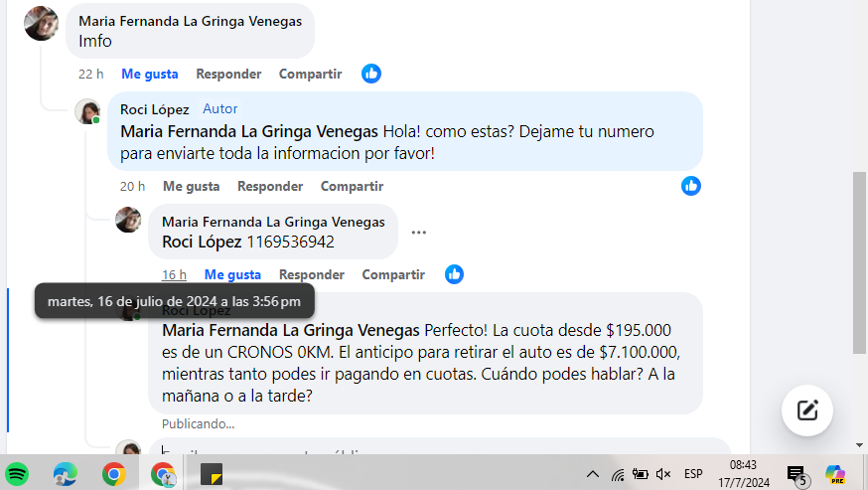868x490 pixels.
Task: Toggle the muted volume icon
Action: (x=663, y=474)
